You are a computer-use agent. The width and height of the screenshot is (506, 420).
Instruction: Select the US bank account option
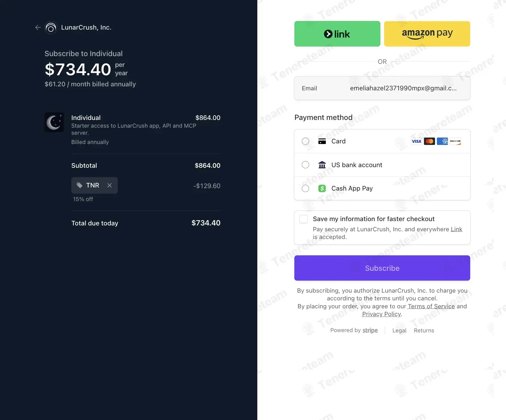(305, 165)
